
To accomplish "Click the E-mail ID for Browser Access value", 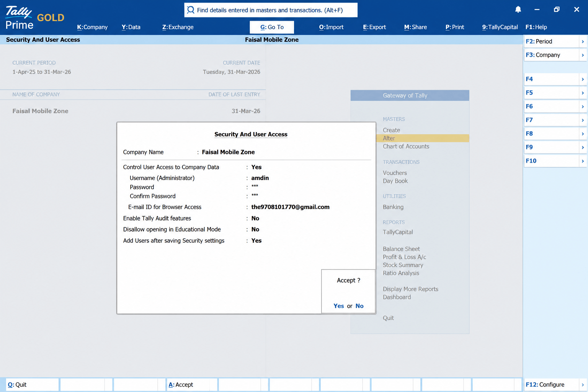I will [290, 207].
